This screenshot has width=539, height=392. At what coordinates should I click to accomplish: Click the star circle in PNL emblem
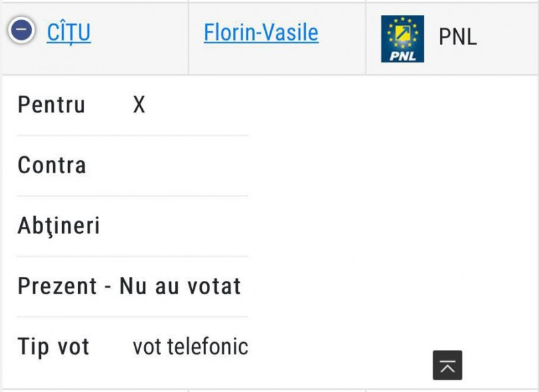(x=402, y=33)
